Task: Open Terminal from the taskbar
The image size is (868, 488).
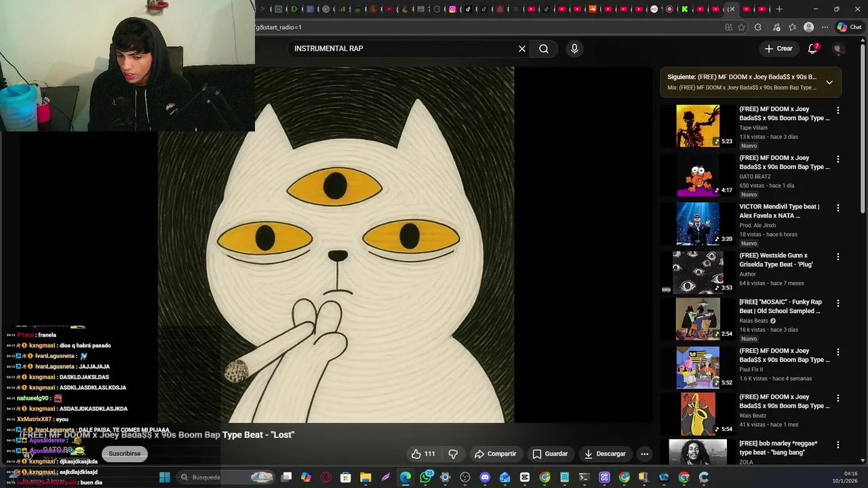Action: 585,477
